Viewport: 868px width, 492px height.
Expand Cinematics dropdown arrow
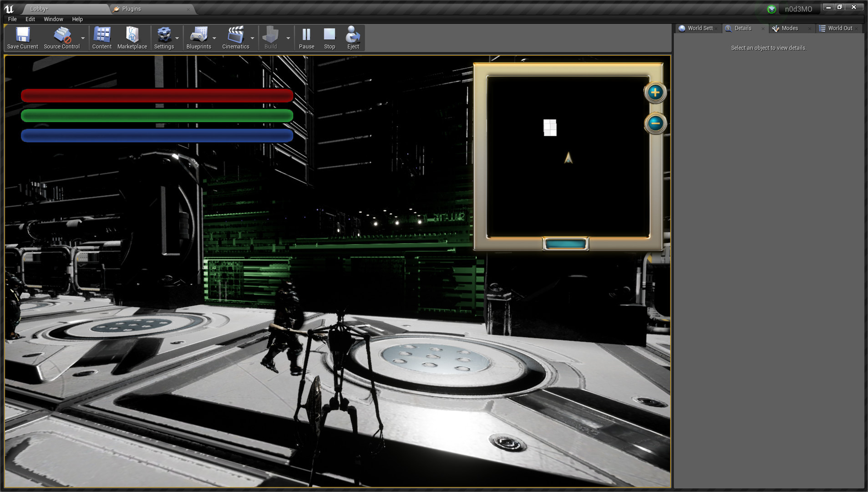click(x=253, y=38)
